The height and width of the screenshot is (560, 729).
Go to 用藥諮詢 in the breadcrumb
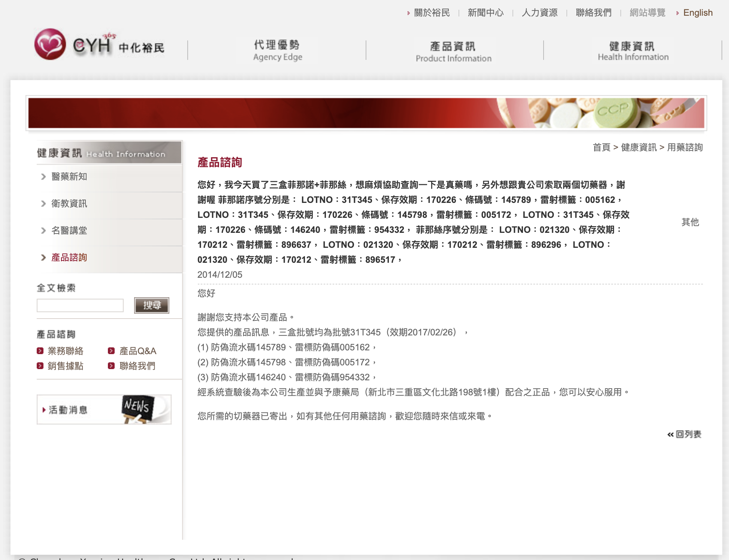click(685, 147)
